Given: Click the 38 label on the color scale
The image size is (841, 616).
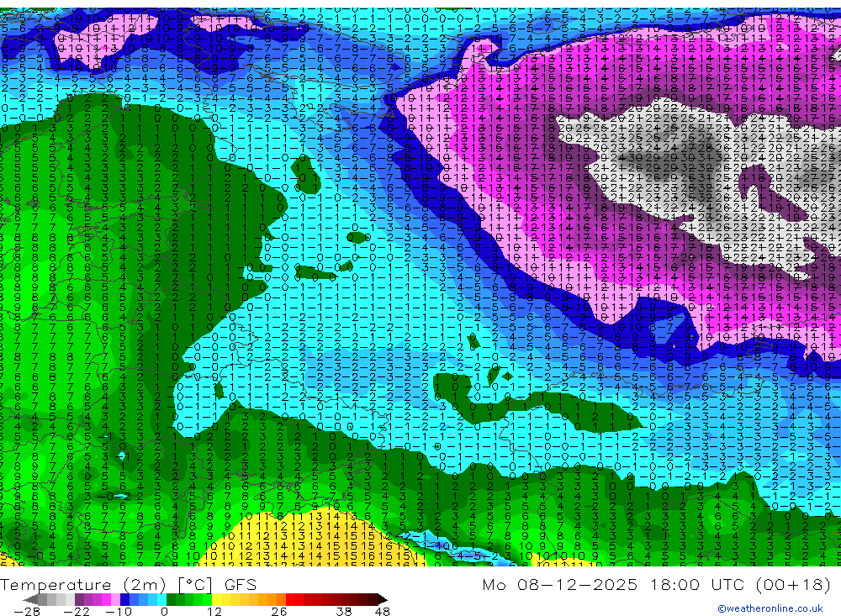Looking at the screenshot, I should tap(344, 612).
